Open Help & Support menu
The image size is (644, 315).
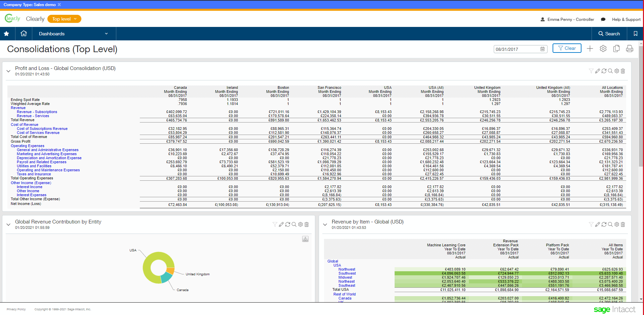(626, 20)
